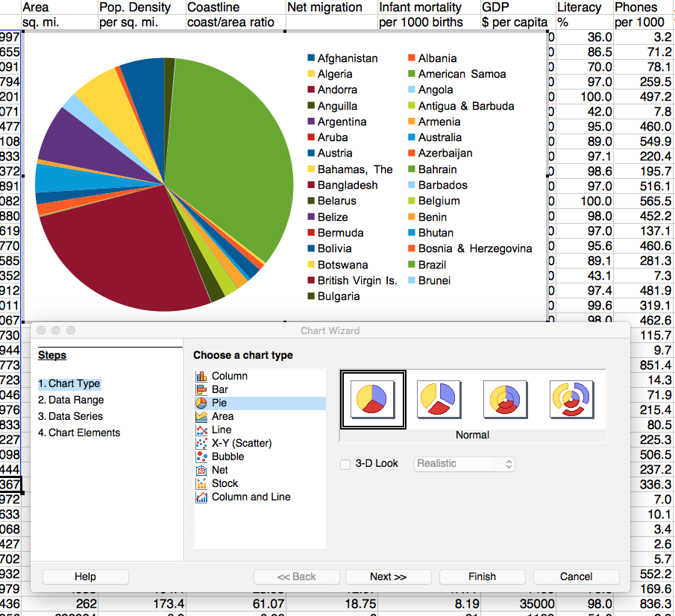Open the Realistic style dropdown
This screenshot has height=616, width=675.
click(465, 464)
